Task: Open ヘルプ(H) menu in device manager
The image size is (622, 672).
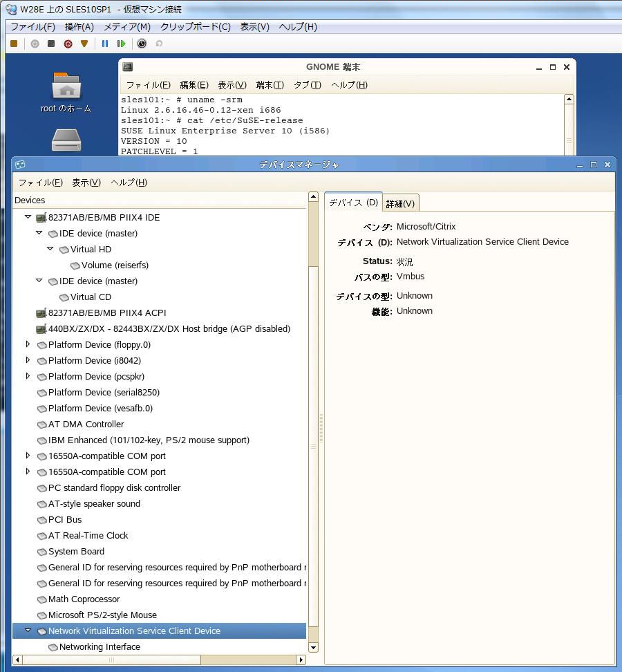Action: 129,183
